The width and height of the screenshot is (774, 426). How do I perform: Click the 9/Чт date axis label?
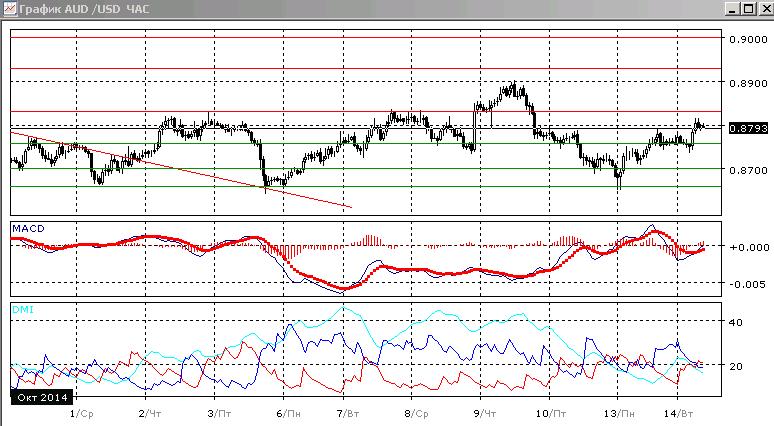485,414
